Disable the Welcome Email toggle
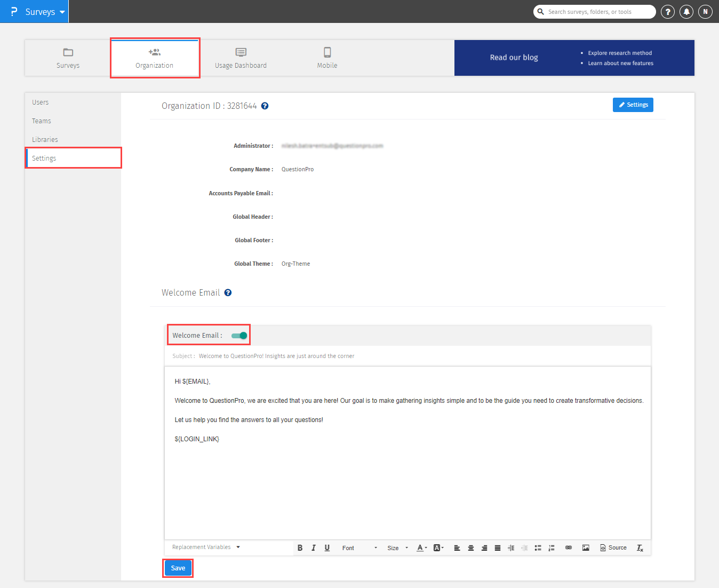 coord(238,335)
